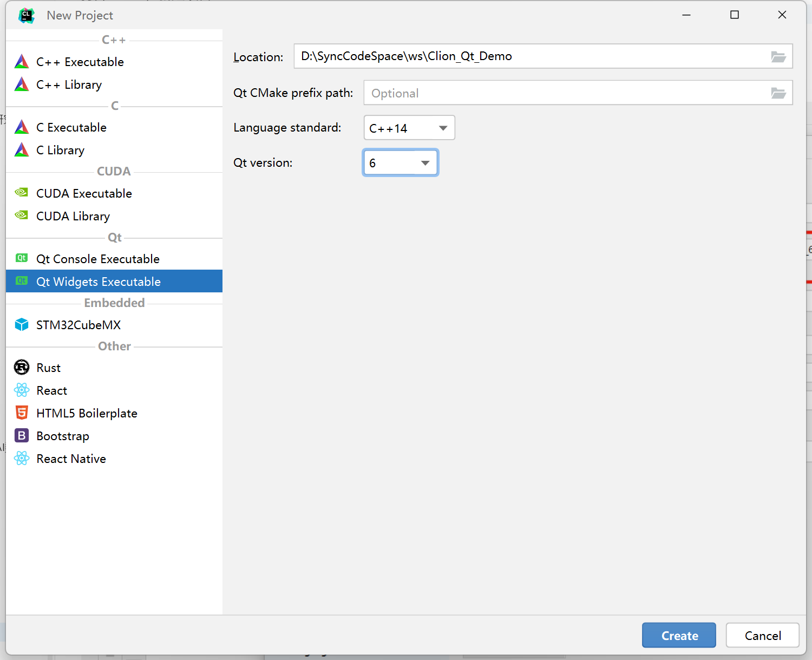The width and height of the screenshot is (812, 660).
Task: Open Language standard dropdown
Action: point(409,128)
